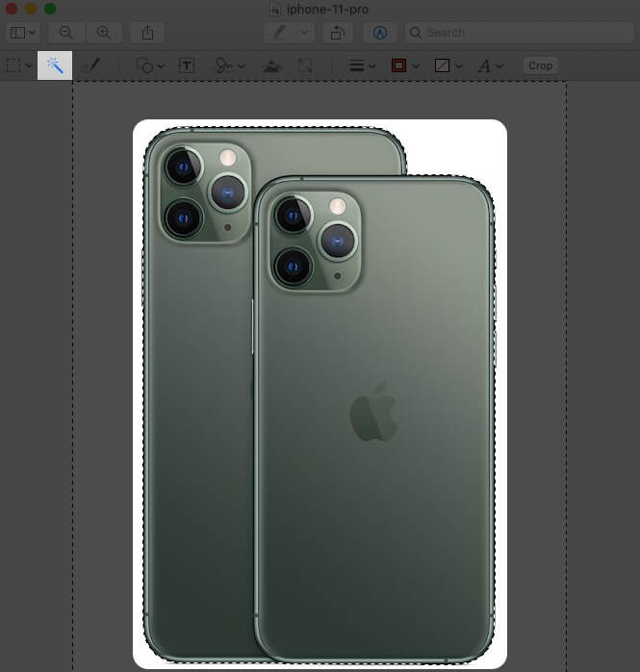Open the line Shape Style menu
The height and width of the screenshot is (672, 640).
pos(357,65)
